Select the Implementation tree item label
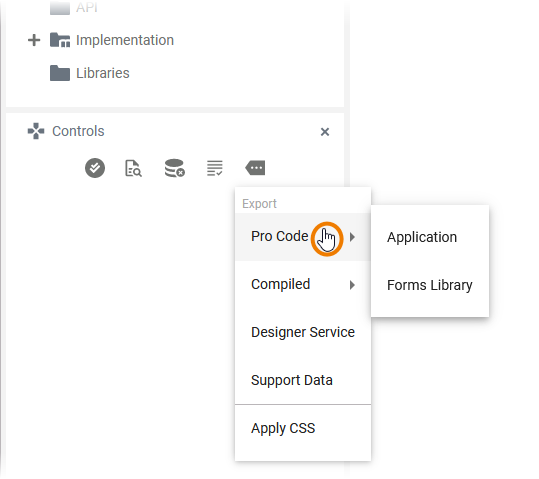The height and width of the screenshot is (479, 539). point(125,40)
